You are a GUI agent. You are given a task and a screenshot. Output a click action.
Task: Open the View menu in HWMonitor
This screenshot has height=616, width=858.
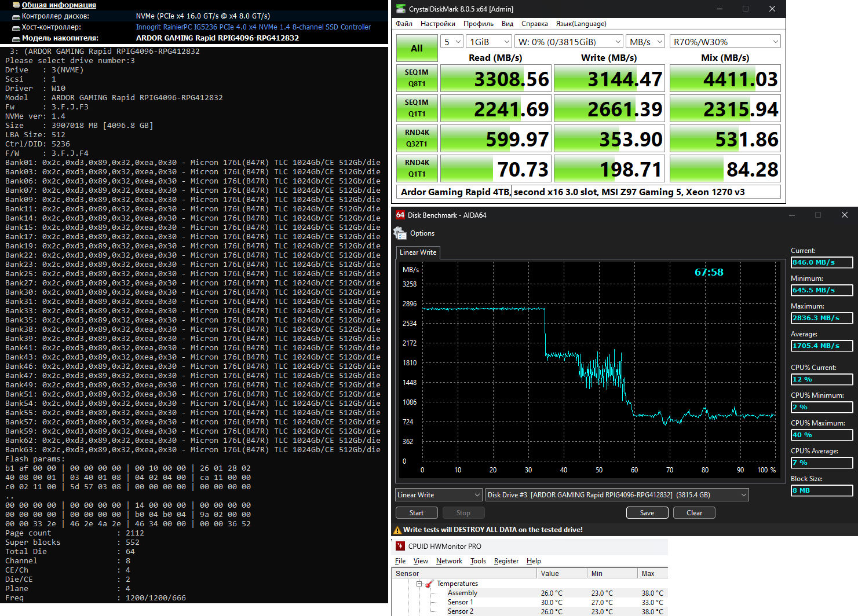[x=421, y=561]
